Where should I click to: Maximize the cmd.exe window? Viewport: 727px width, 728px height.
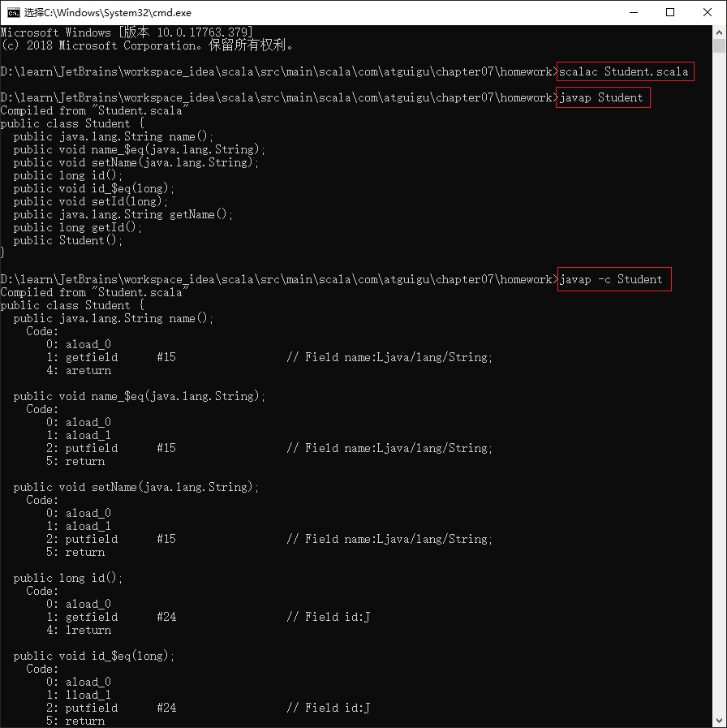coord(670,12)
